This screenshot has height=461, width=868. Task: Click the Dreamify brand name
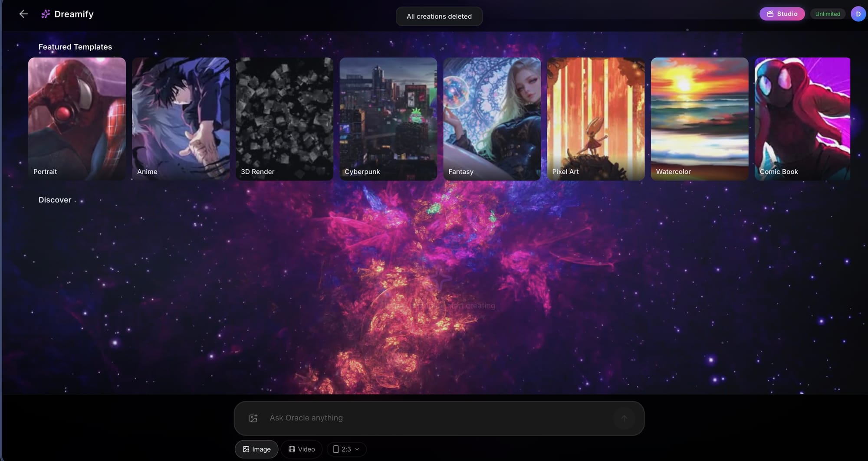coord(74,14)
